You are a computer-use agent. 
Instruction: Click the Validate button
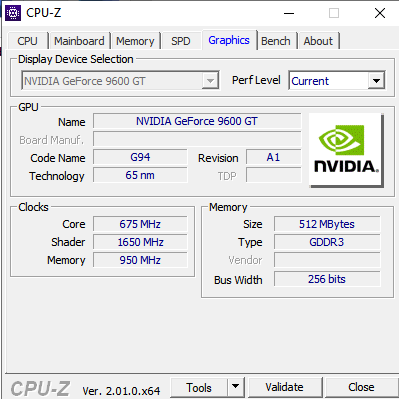(285, 387)
